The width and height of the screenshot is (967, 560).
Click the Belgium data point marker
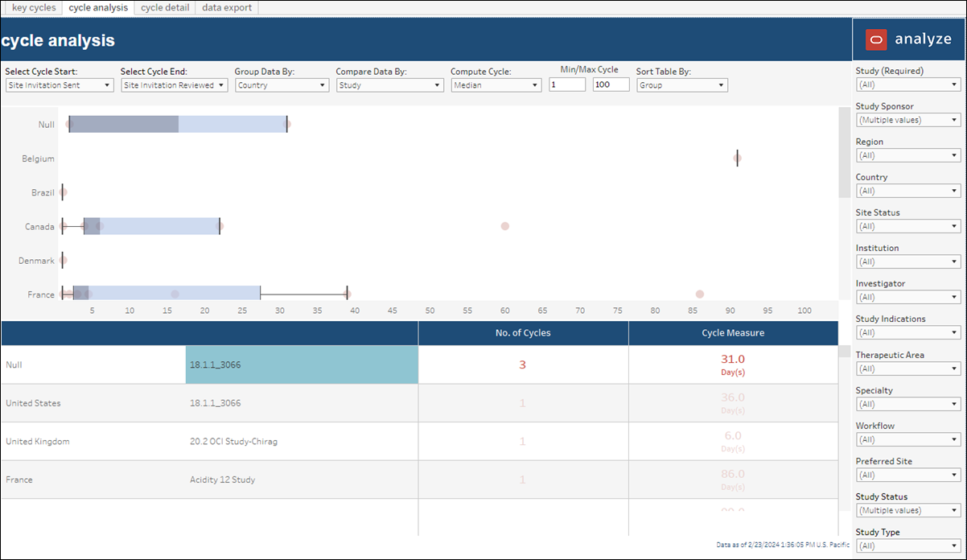[737, 159]
